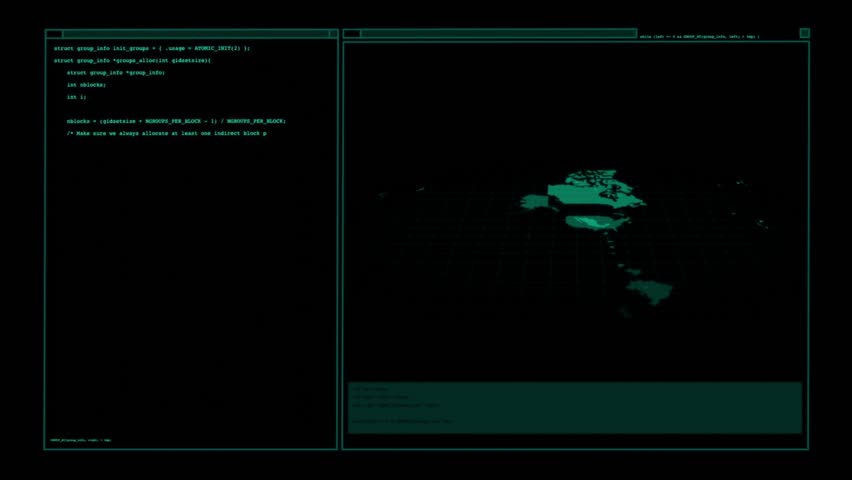Click the line "nblocks = (gidsetsize + NGROUPS_PER_BLOCK"
Screen dimensions: 852x480
tap(176, 121)
